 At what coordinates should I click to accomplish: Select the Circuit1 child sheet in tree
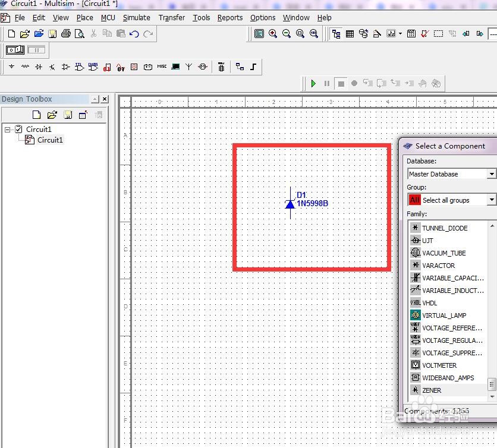pos(50,140)
